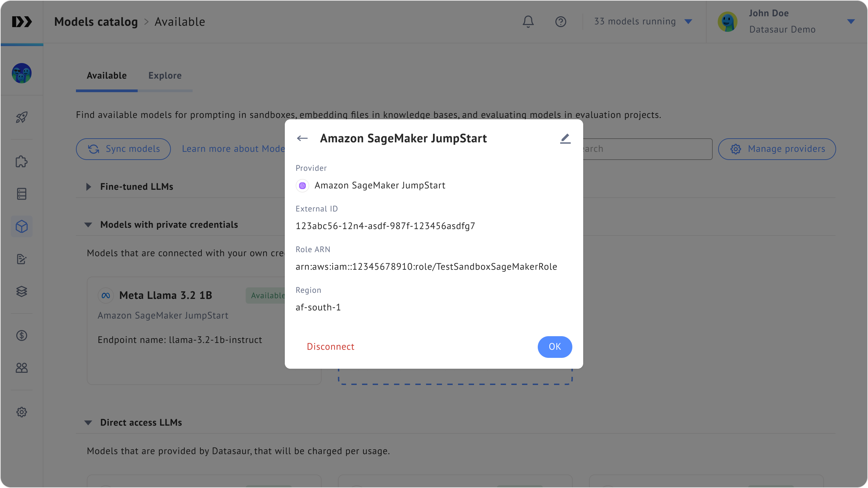This screenshot has height=488, width=868.
Task: Select the cube Models catalog sidebar icon
Action: click(x=22, y=226)
